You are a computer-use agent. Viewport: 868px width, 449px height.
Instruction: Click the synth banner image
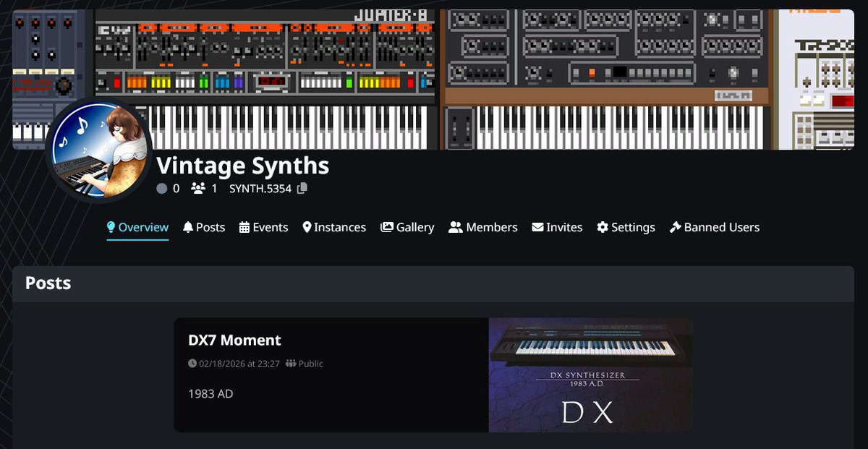[x=434, y=80]
